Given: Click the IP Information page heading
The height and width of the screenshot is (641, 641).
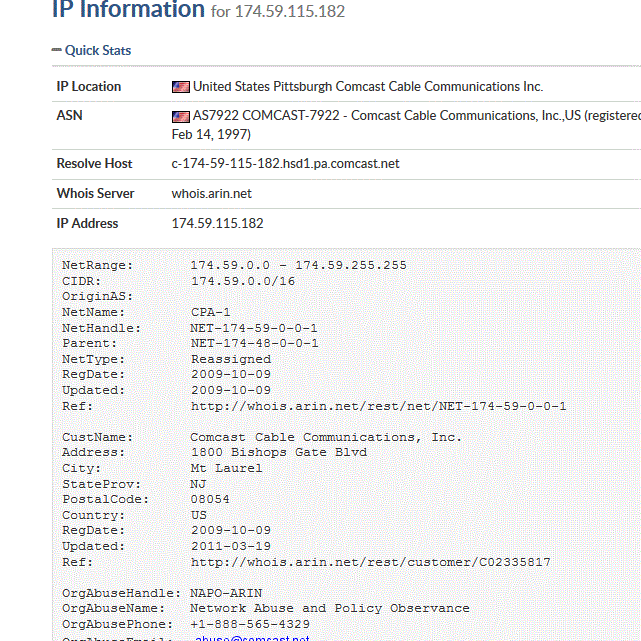Looking at the screenshot, I should pos(128,9).
